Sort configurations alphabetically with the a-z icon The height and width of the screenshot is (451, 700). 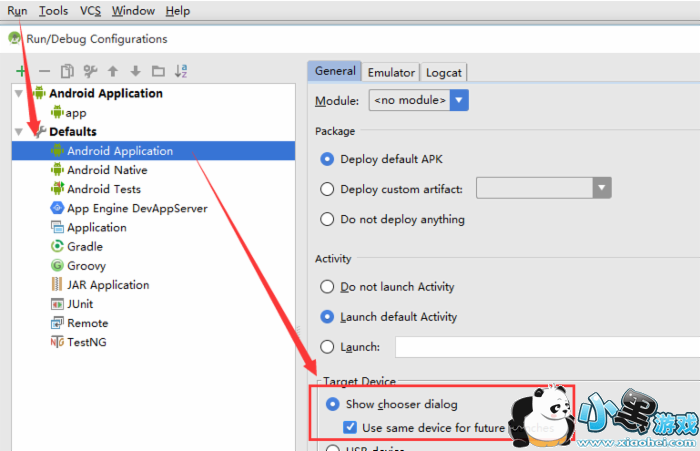tap(181, 71)
